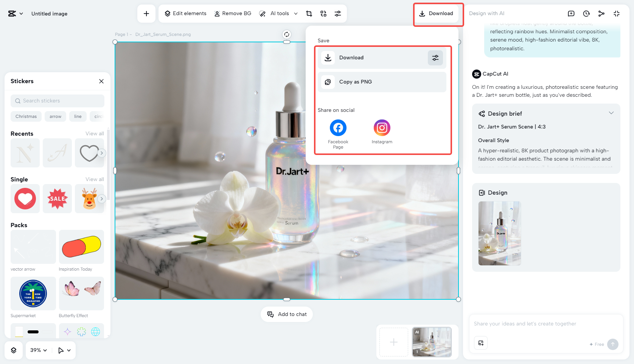
Task: Select the arrow sticker filter
Action: pyautogui.click(x=55, y=116)
